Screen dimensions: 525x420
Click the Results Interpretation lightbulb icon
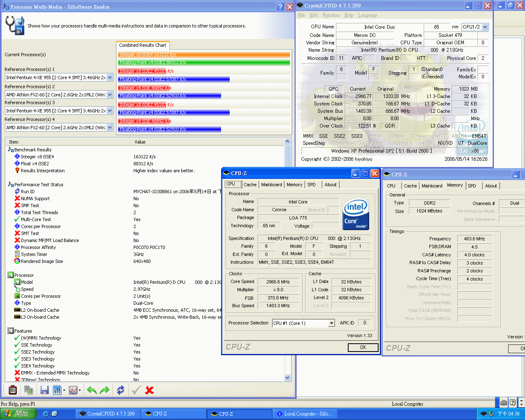click(17, 171)
